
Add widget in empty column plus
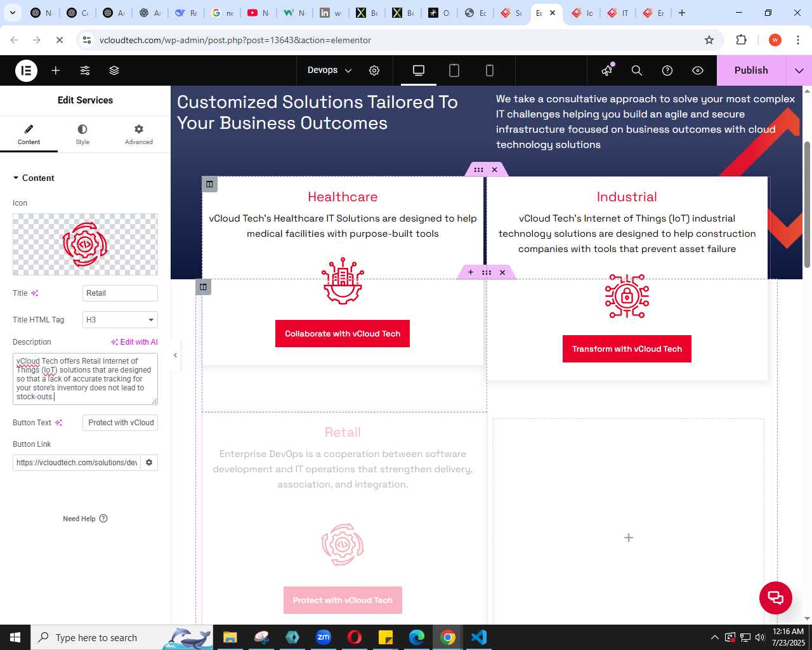629,538
